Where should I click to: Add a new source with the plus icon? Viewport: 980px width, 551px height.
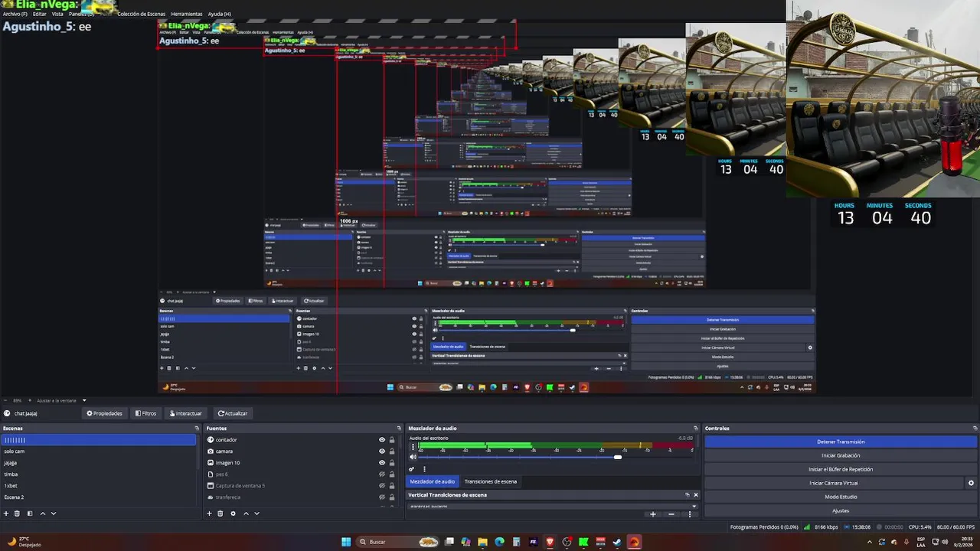pos(209,514)
